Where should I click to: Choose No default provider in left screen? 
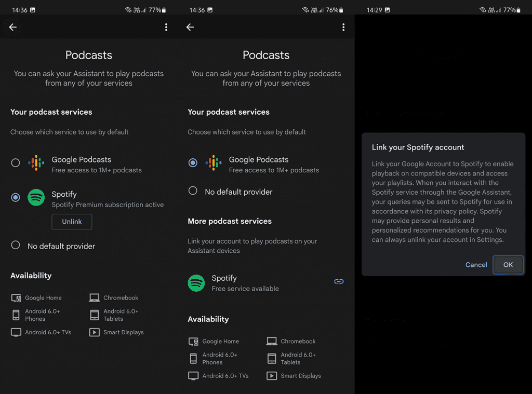(15, 245)
